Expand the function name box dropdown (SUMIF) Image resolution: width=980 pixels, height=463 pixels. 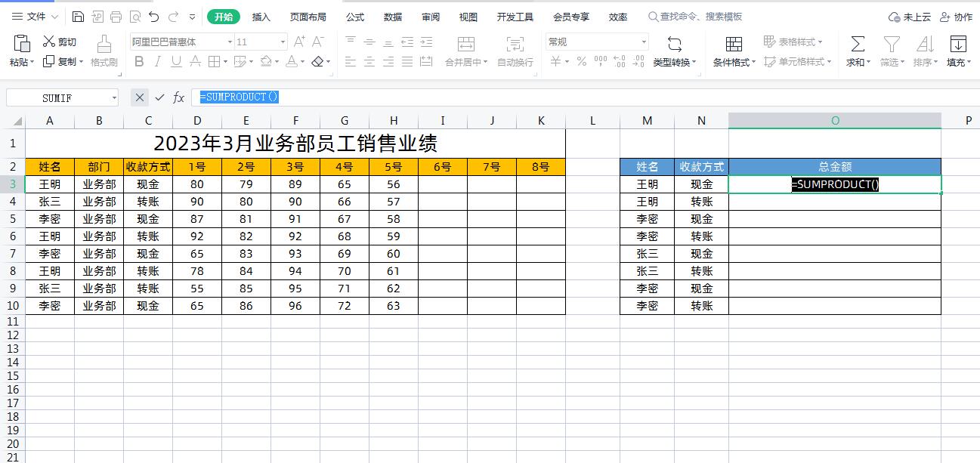pos(115,97)
